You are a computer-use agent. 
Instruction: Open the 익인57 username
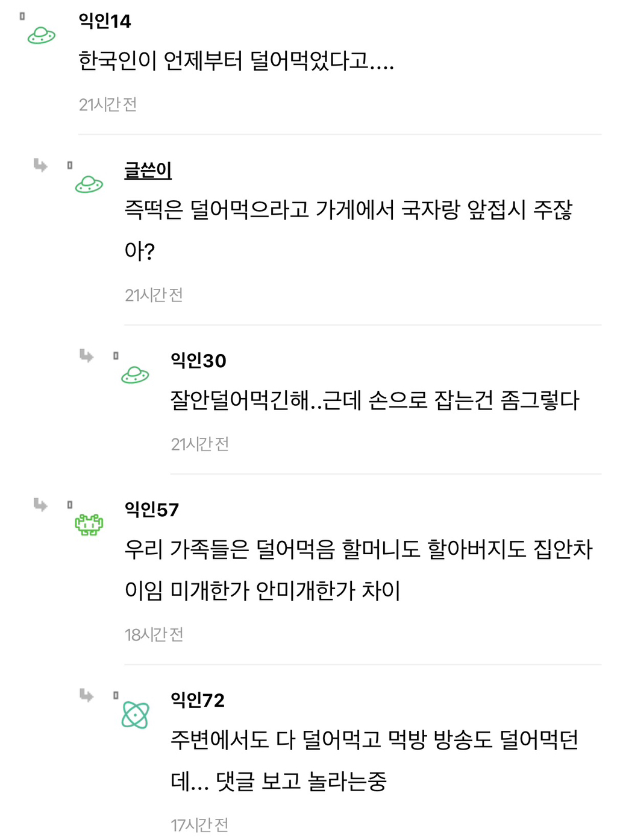click(152, 510)
